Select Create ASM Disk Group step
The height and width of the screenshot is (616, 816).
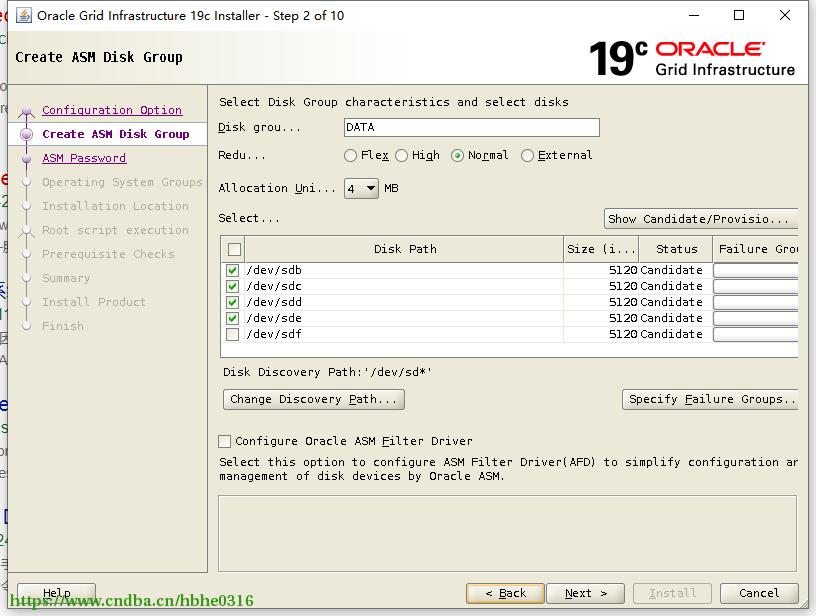pos(116,134)
